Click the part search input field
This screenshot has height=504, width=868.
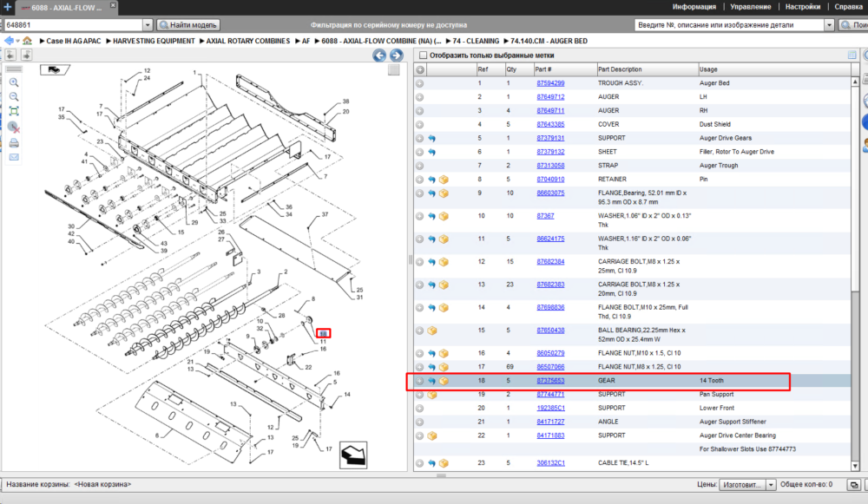pos(729,25)
